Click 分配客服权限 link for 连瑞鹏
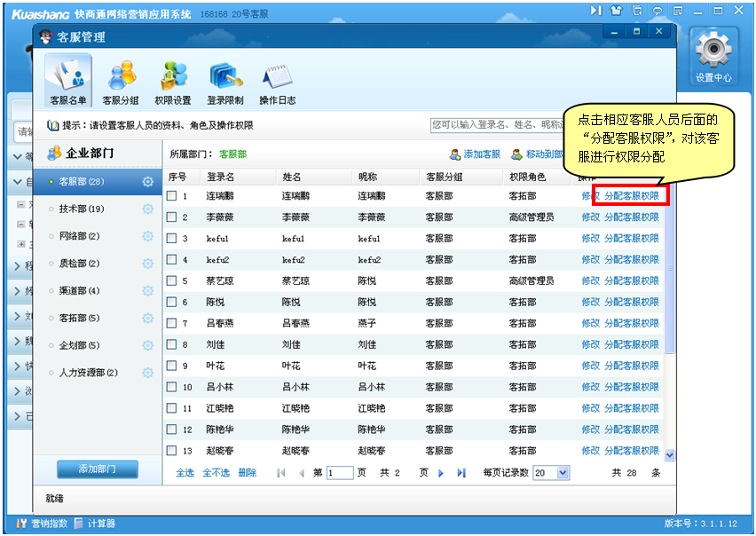The image size is (756, 536). click(x=631, y=196)
